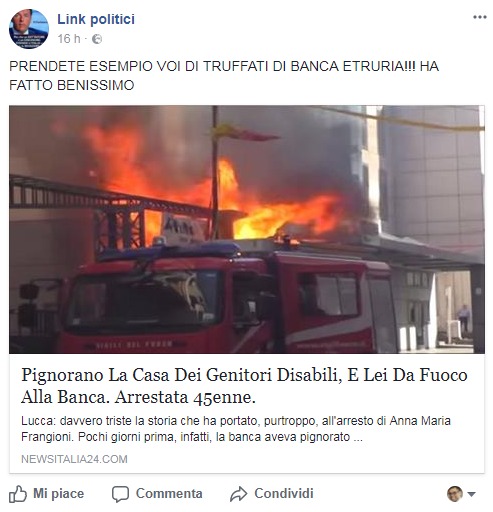
Task: Choose the Condividi share option
Action: pyautogui.click(x=284, y=494)
